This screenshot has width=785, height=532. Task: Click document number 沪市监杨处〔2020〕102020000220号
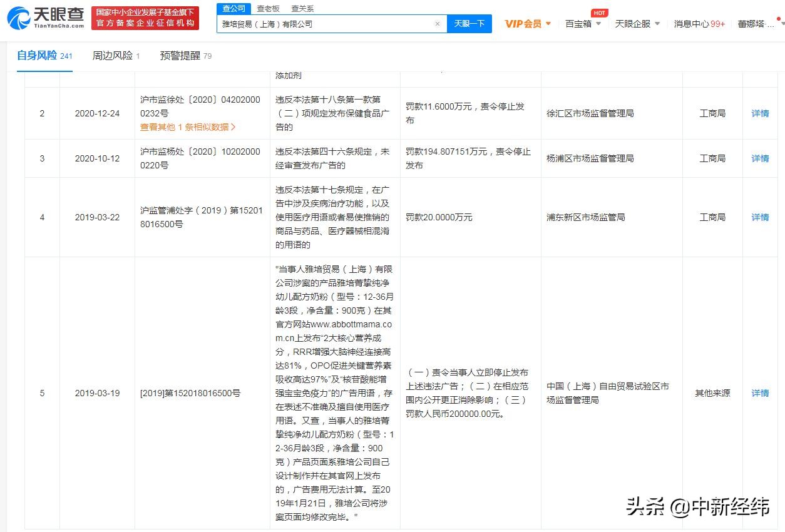point(200,158)
